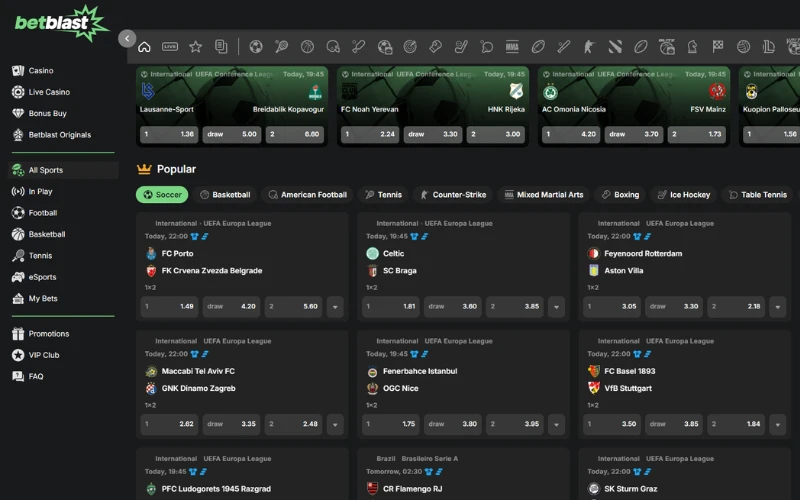This screenshot has width=800, height=500.
Task: Expand more markets for Fenerbahce vs OGC Nice
Action: coord(556,424)
